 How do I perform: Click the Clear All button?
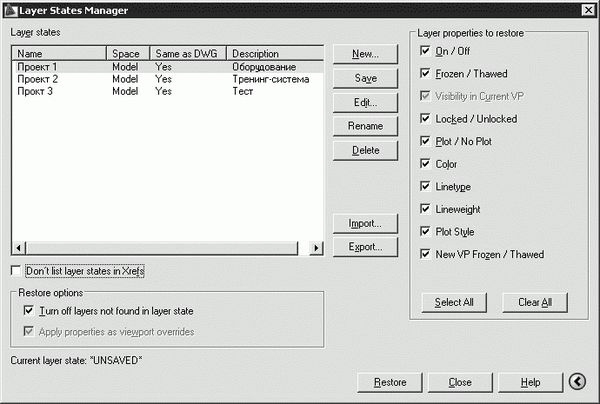tap(535, 303)
